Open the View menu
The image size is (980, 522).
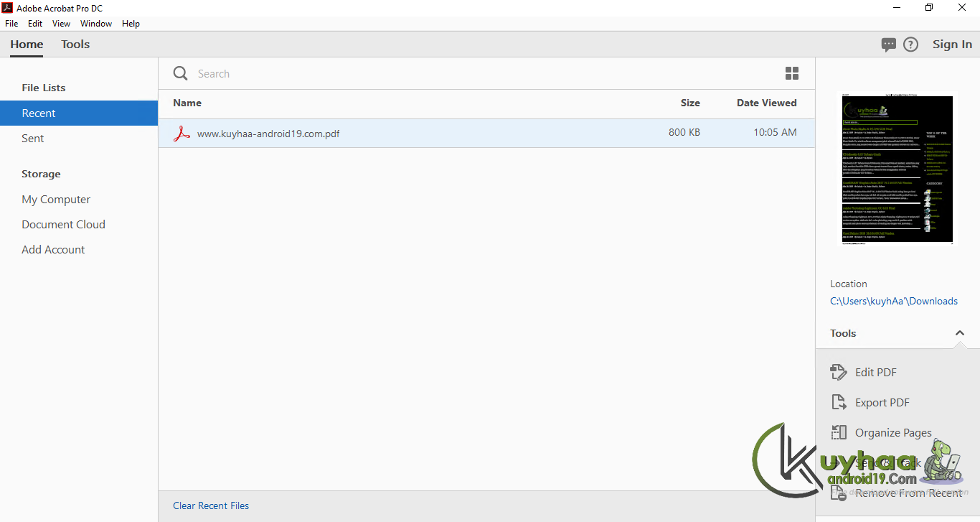coord(62,24)
